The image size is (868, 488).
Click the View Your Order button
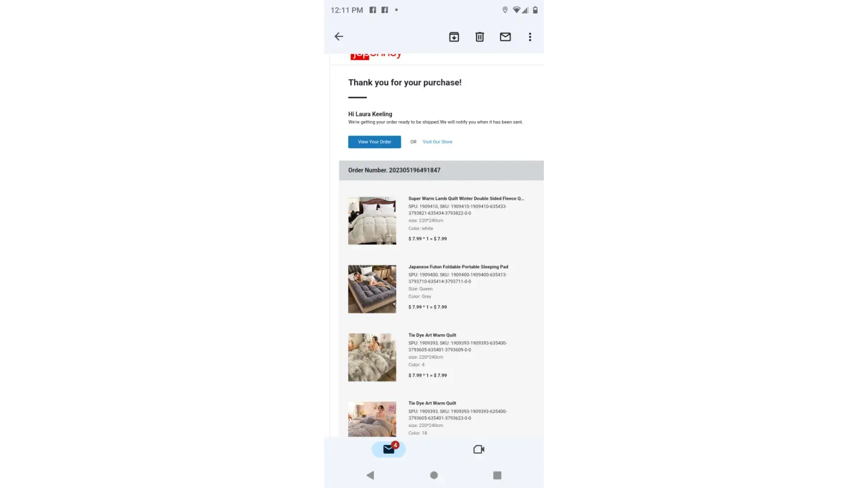coord(374,142)
